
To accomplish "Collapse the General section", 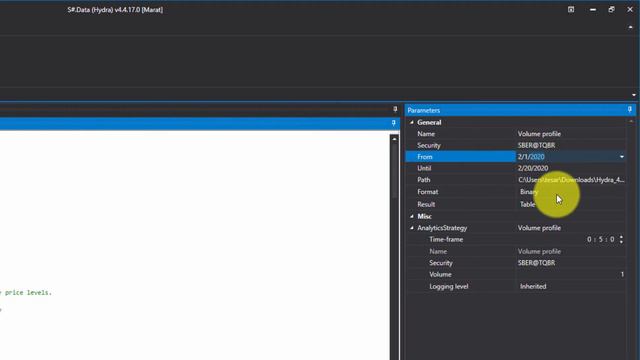I will click(x=411, y=122).
